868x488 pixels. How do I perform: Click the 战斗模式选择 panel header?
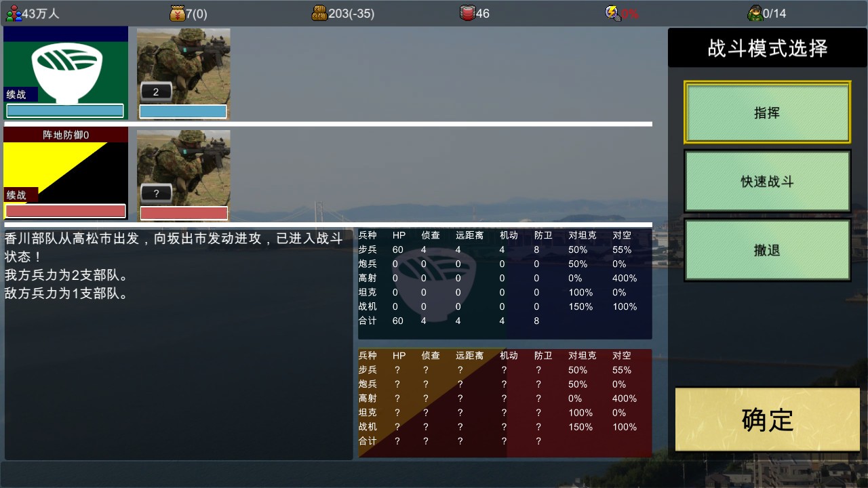pyautogui.click(x=767, y=48)
